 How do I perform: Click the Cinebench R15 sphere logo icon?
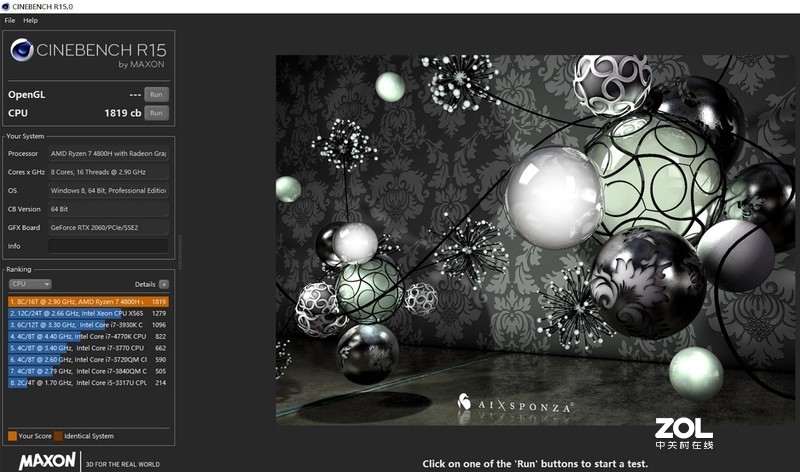pos(22,50)
